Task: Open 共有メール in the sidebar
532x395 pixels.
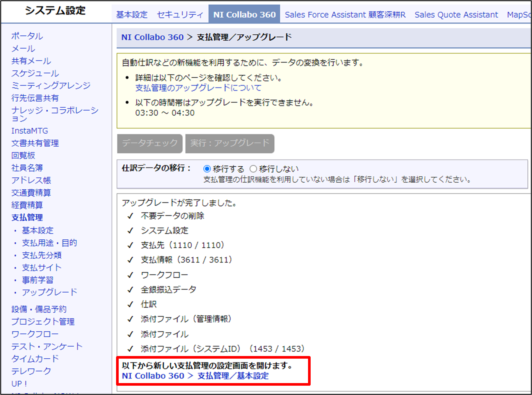Action: (31, 61)
